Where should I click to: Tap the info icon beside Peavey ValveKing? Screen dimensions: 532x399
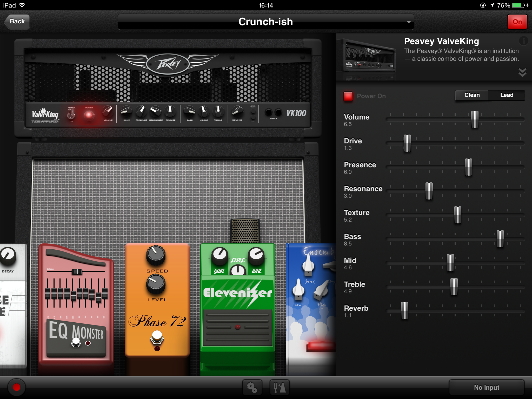[x=523, y=41]
